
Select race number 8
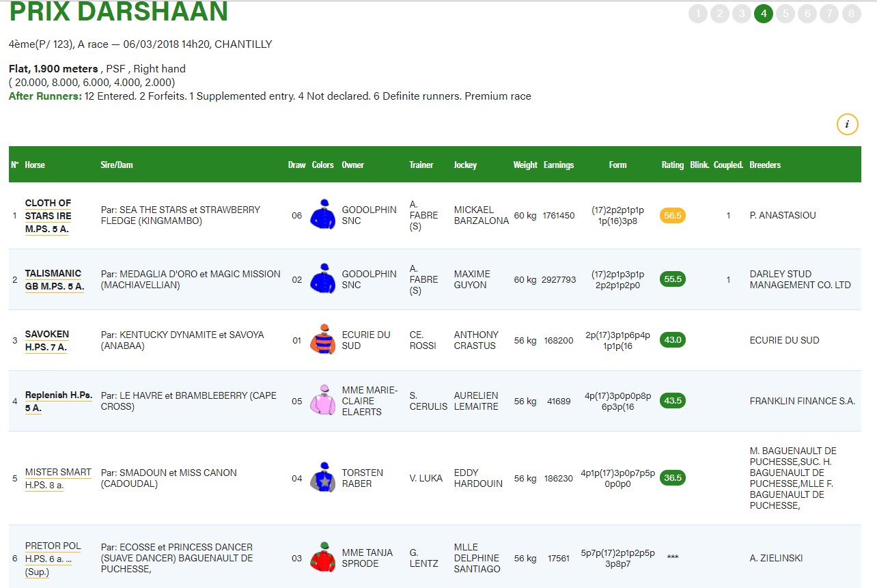tap(851, 14)
